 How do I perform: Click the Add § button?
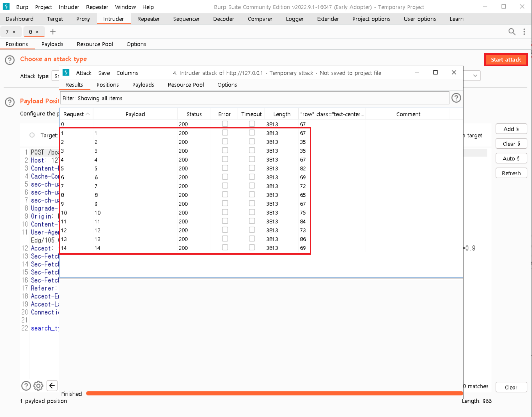click(x=511, y=129)
